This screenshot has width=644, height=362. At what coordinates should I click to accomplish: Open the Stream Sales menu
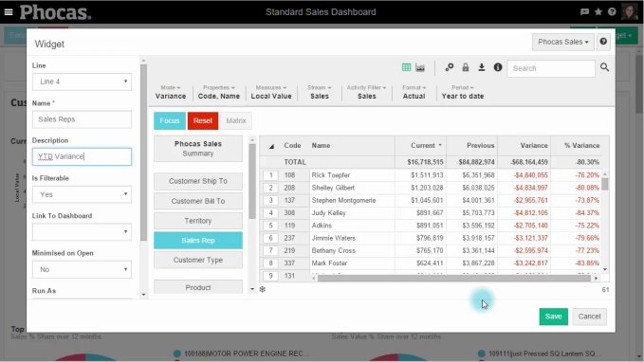coord(319,92)
